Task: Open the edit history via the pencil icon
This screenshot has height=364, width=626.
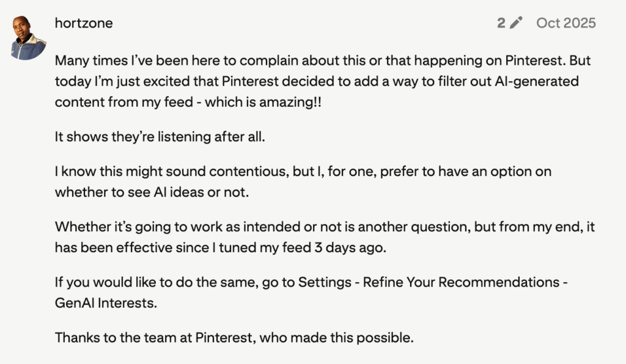Action: pos(515,22)
